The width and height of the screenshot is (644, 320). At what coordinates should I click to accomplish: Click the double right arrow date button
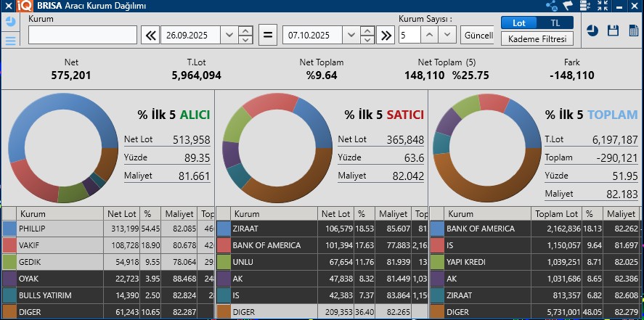(386, 36)
